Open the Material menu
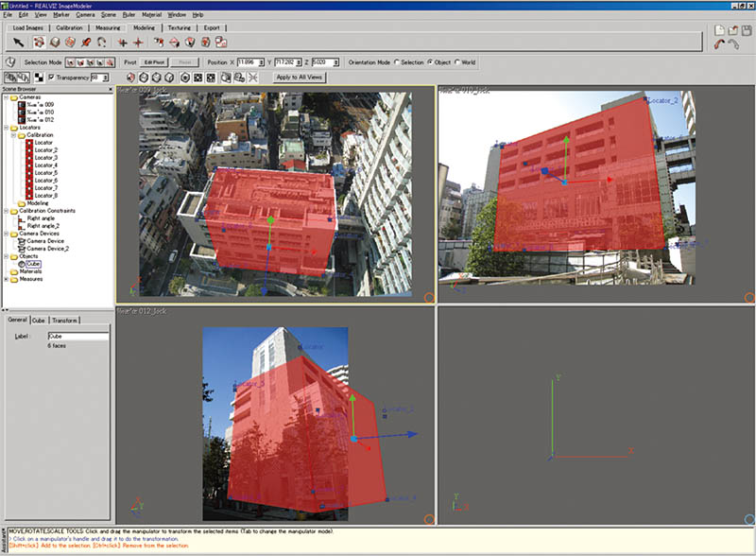The image size is (756, 556). (151, 15)
